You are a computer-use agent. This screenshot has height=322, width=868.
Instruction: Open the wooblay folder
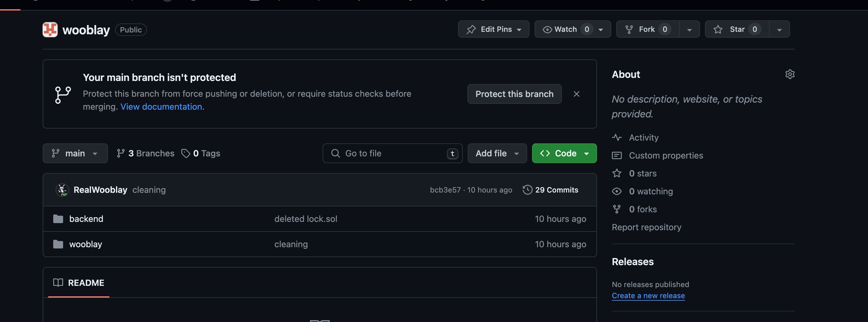(x=86, y=244)
